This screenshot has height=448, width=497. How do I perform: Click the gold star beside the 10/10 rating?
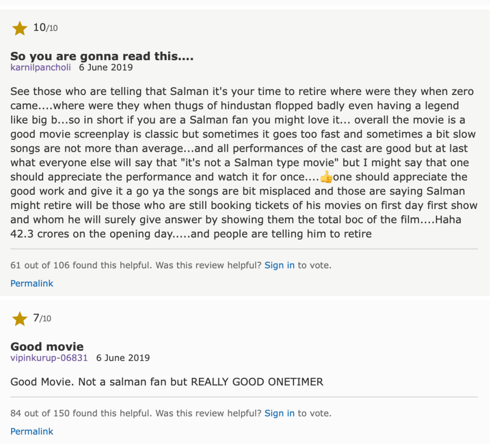point(19,29)
